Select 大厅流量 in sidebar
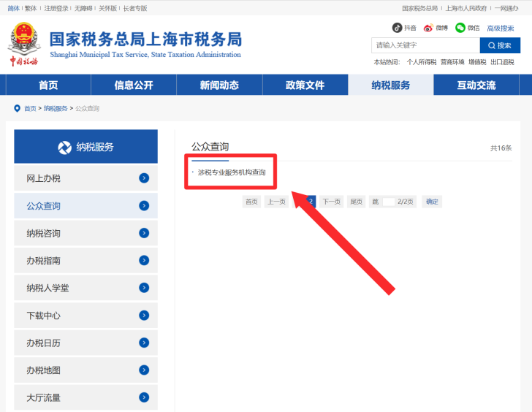 coord(85,397)
